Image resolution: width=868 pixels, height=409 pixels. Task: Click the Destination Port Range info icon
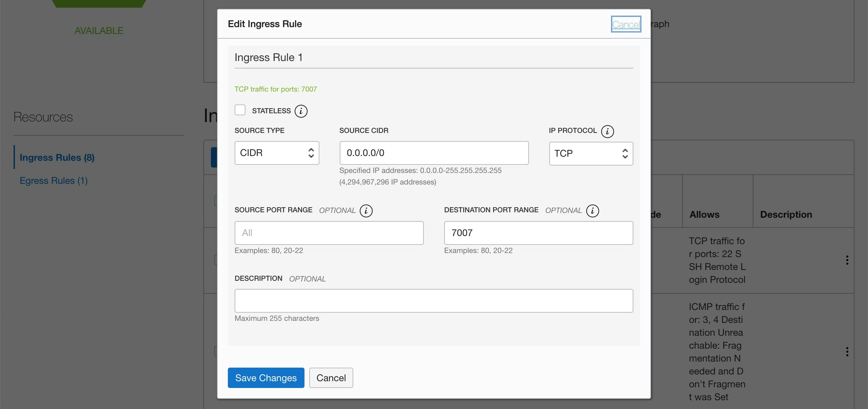(x=592, y=211)
